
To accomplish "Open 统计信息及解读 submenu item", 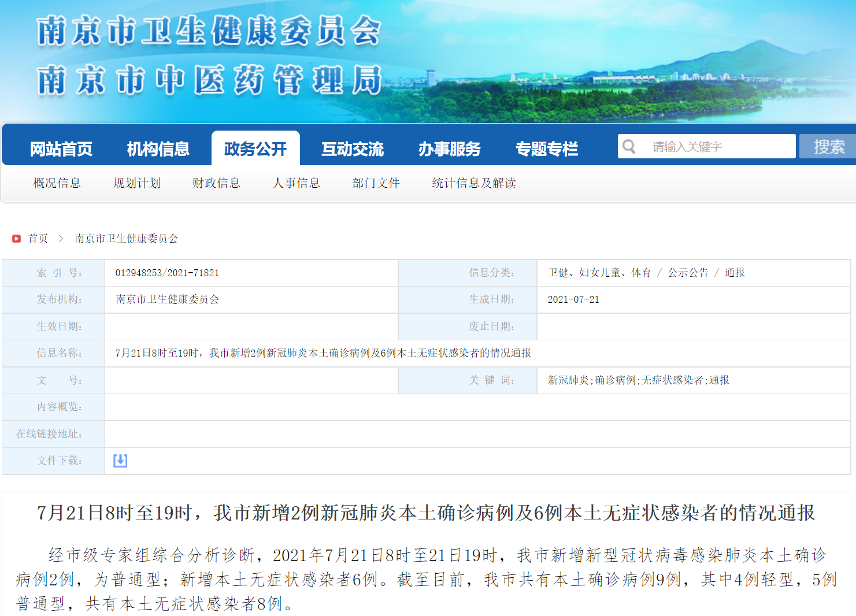I will [x=474, y=183].
